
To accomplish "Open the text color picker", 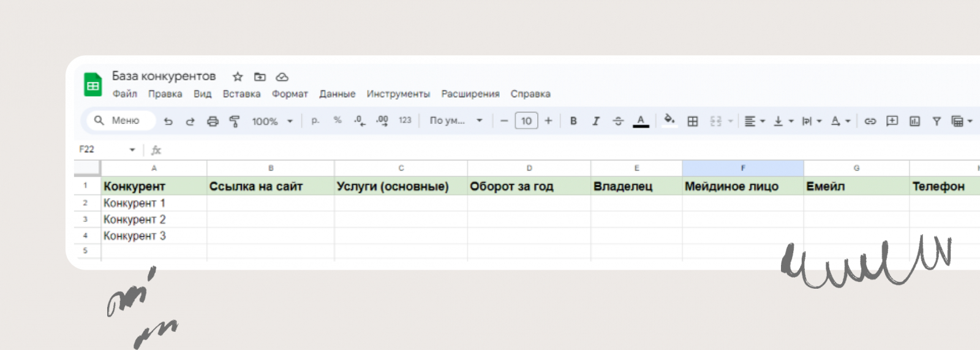I will coord(641,121).
